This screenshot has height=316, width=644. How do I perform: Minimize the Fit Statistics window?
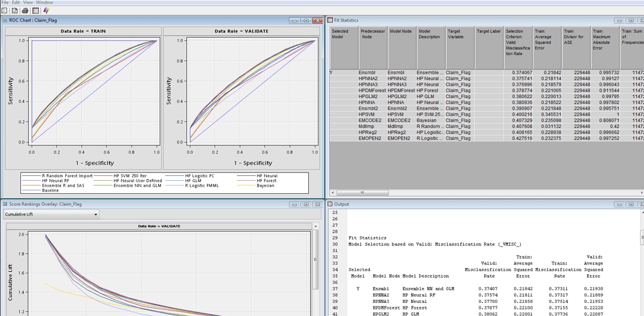(x=619, y=21)
